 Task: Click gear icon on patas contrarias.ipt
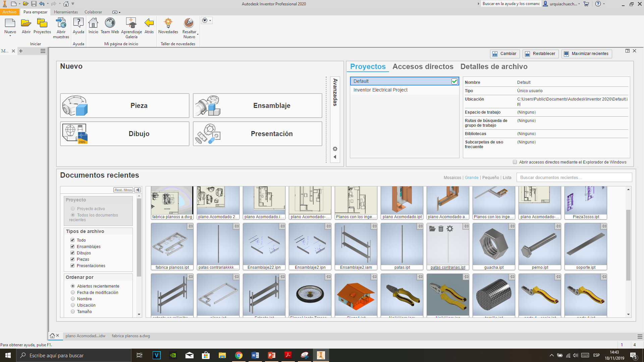pyautogui.click(x=450, y=229)
